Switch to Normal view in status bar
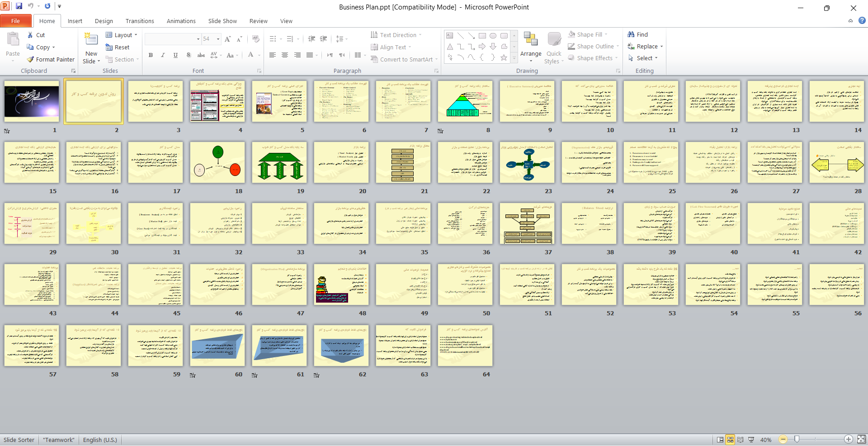The height and width of the screenshot is (446, 868). coord(720,439)
